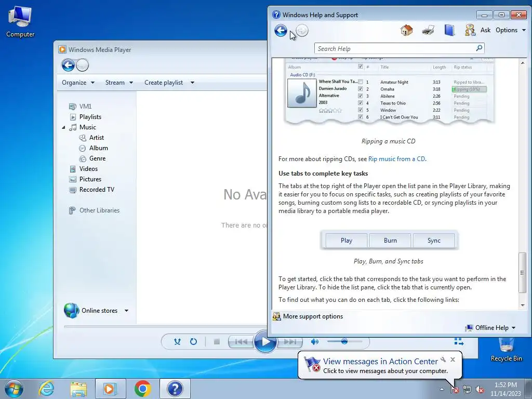The height and width of the screenshot is (399, 532).
Task: Select Recorded TV in the navigation pane
Action: coord(91,190)
